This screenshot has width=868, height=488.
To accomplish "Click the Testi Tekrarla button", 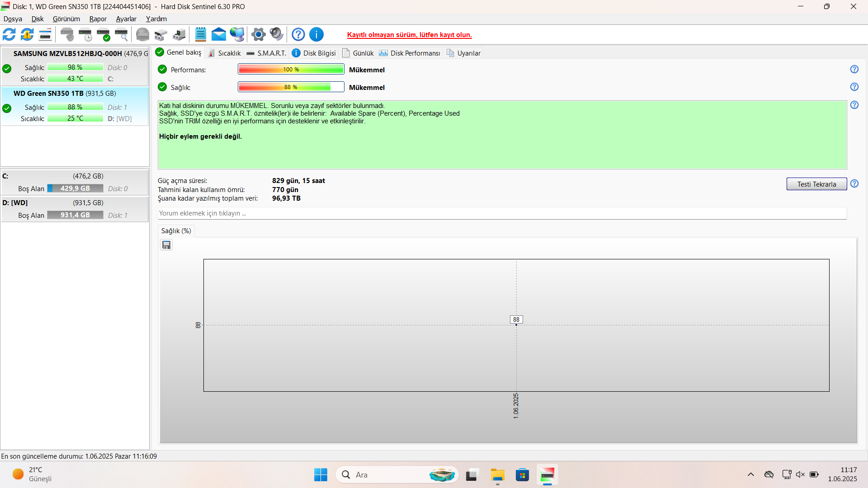I will 816,184.
